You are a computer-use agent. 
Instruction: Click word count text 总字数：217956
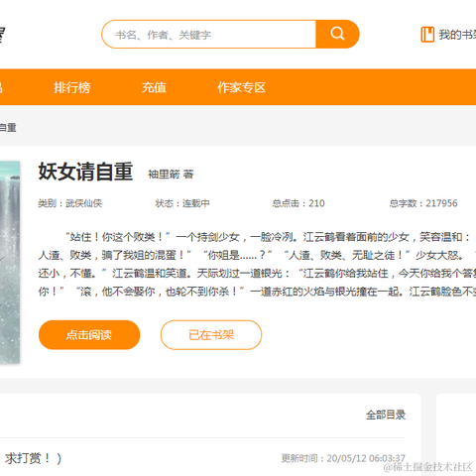click(423, 203)
